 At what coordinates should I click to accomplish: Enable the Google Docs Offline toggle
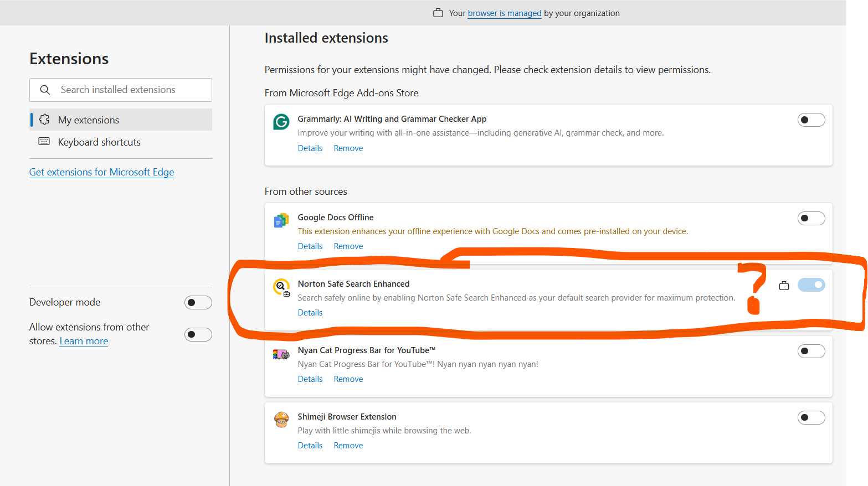point(811,219)
